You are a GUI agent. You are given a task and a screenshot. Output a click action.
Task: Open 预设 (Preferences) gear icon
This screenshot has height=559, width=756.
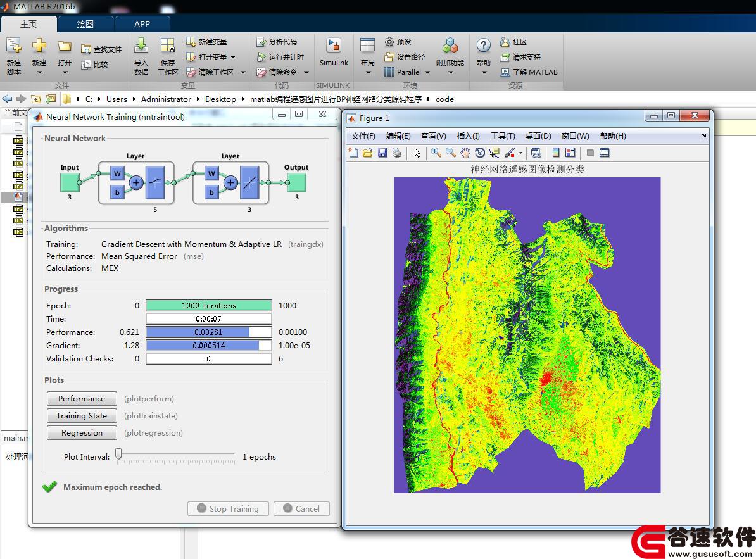click(x=389, y=42)
